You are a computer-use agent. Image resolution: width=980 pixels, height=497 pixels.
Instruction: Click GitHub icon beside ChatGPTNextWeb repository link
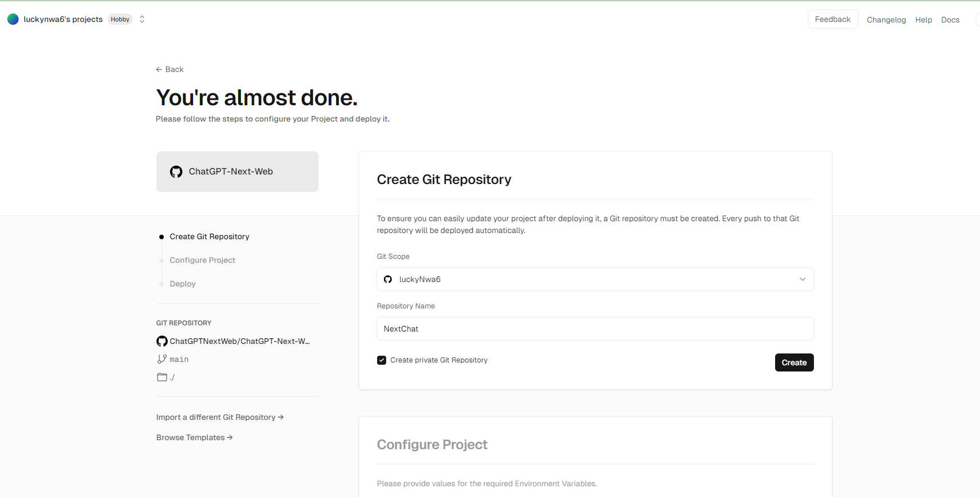pyautogui.click(x=162, y=341)
